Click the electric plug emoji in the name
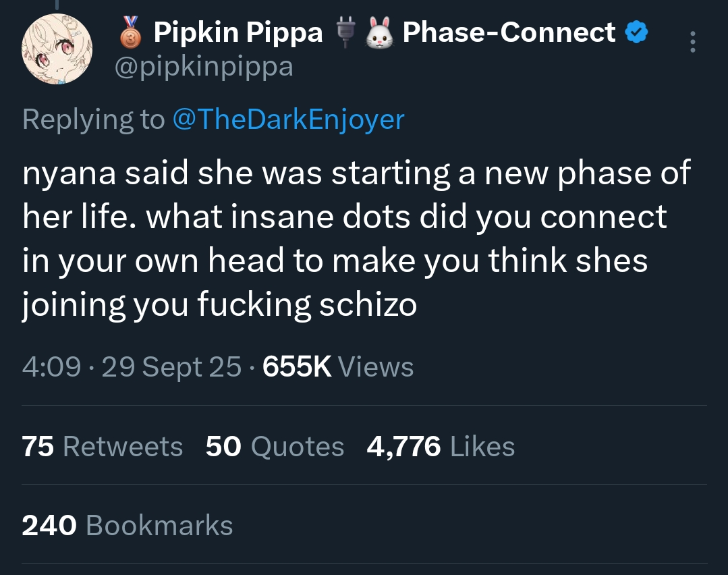The width and height of the screenshot is (728, 575). click(x=345, y=32)
